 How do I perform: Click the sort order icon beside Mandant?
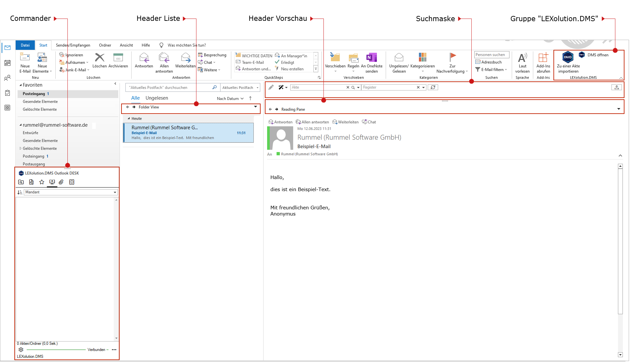[20, 192]
